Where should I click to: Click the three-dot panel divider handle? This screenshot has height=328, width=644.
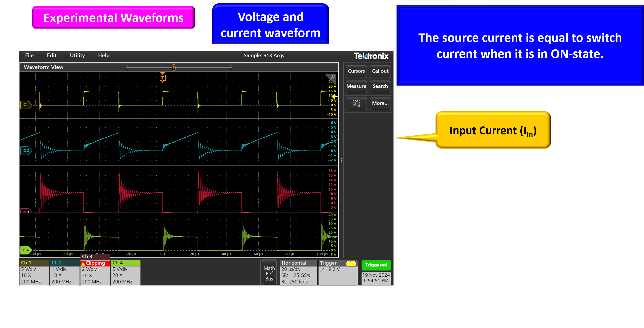[x=341, y=160]
